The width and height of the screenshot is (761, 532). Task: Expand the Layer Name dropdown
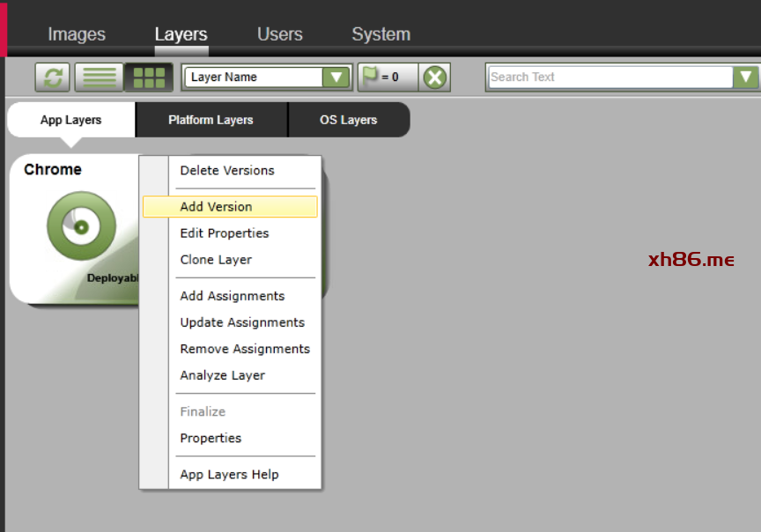click(x=336, y=78)
